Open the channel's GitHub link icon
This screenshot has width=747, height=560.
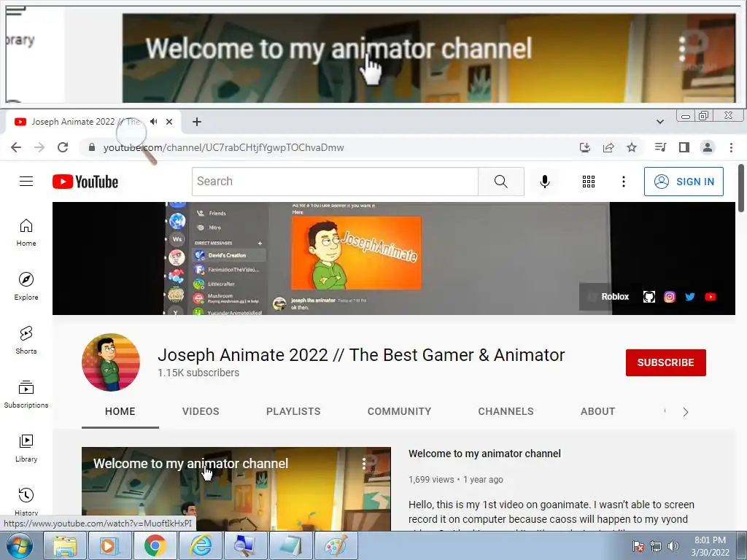(x=649, y=297)
